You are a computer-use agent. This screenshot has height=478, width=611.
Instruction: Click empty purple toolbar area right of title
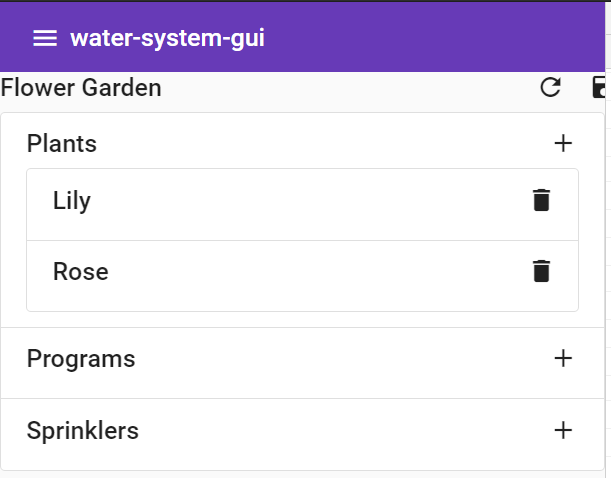coord(430,38)
